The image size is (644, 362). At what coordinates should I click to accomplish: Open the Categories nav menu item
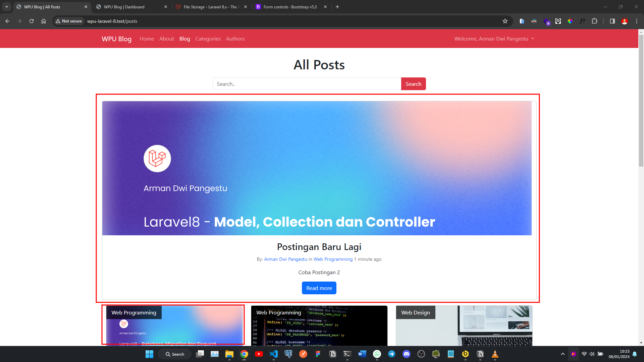point(208,39)
